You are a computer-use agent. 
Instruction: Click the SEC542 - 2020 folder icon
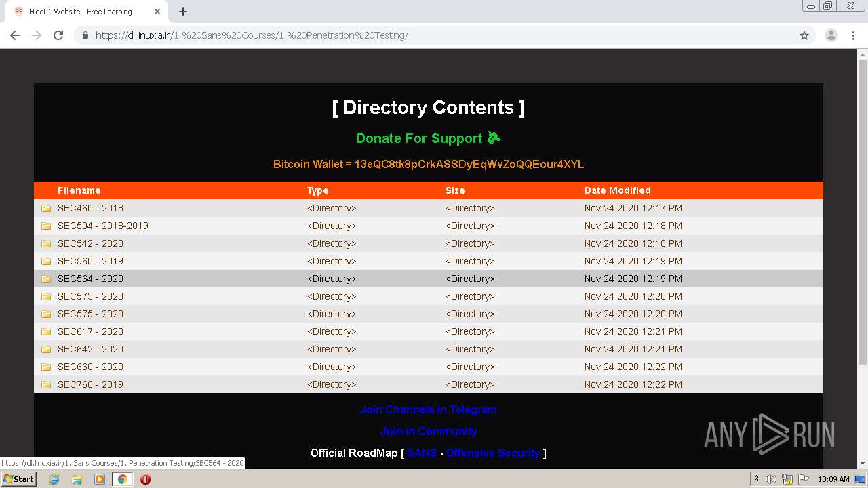pyautogui.click(x=46, y=243)
